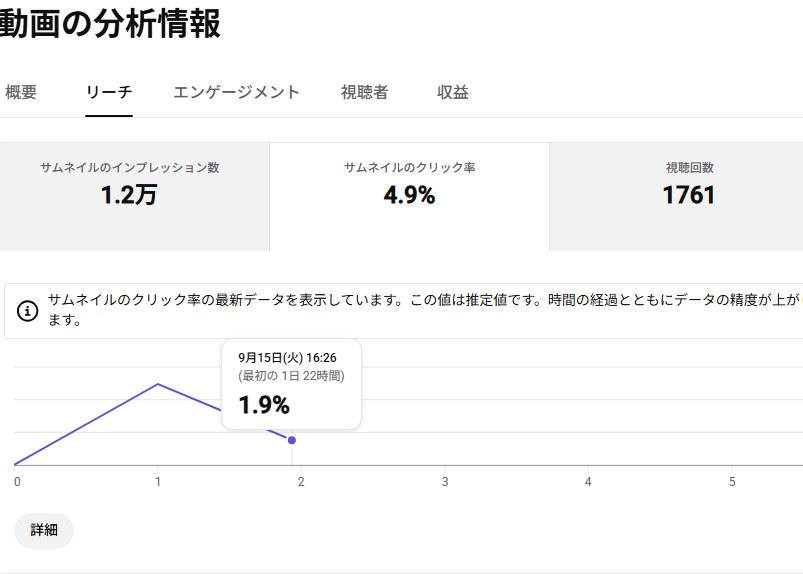Click the 詳細 button
The width and height of the screenshot is (803, 574).
[x=44, y=530]
